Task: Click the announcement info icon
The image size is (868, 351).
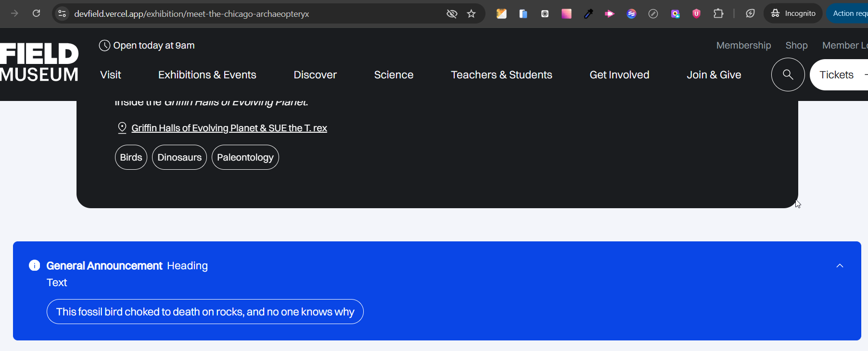Action: click(35, 265)
